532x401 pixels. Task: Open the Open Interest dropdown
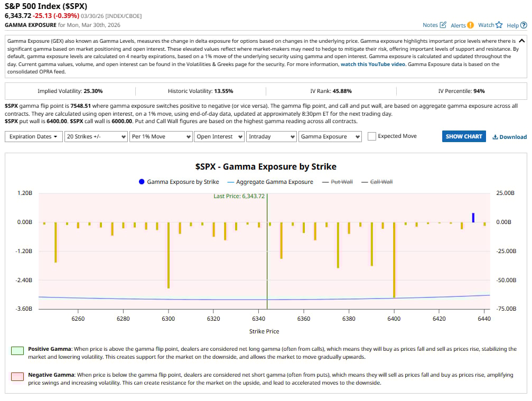point(219,136)
